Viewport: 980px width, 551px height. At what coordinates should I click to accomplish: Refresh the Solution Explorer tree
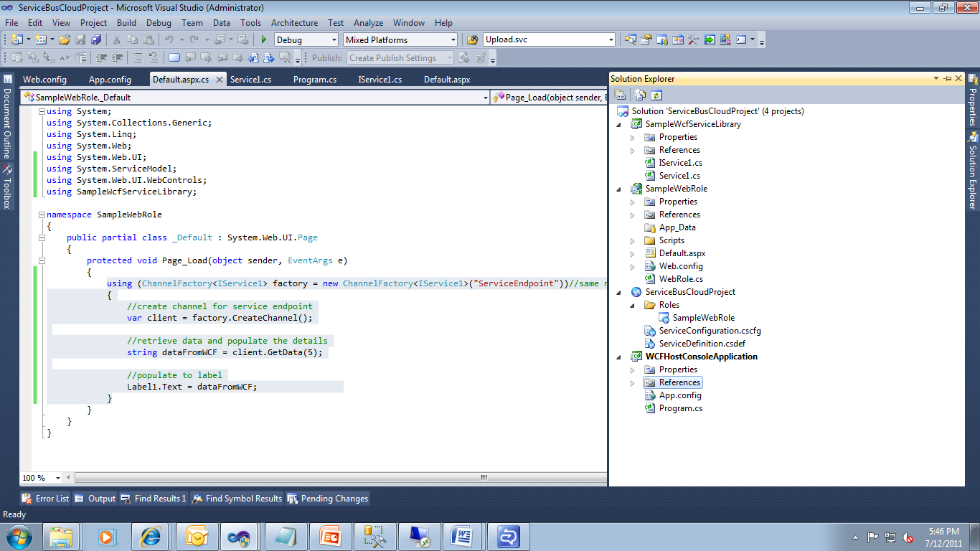(656, 94)
